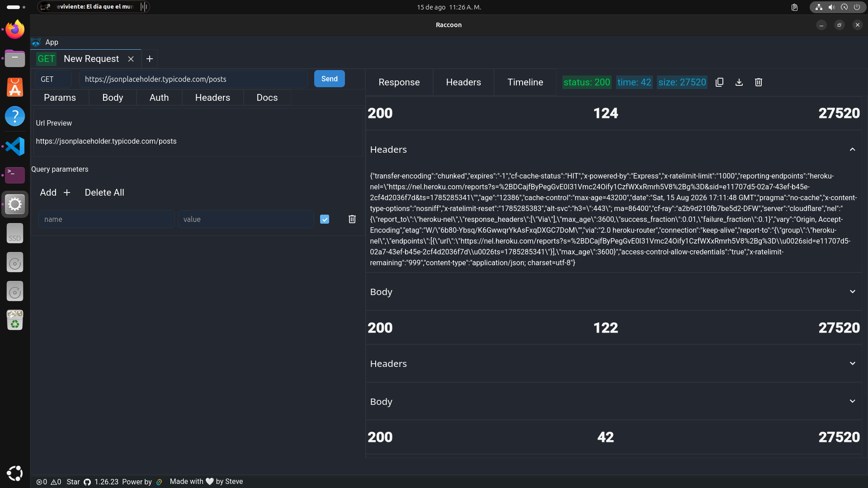Viewport: 868px width, 488px height.
Task: Select the Response tab
Action: 399,82
